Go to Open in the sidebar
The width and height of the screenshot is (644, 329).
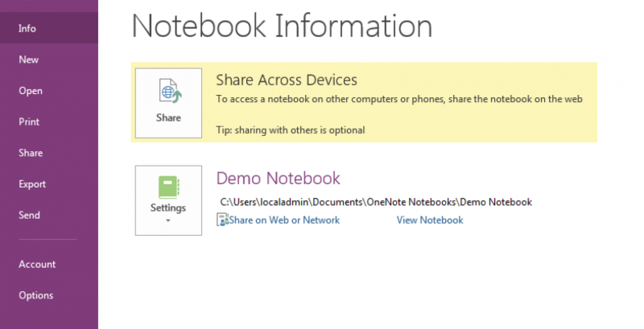31,91
